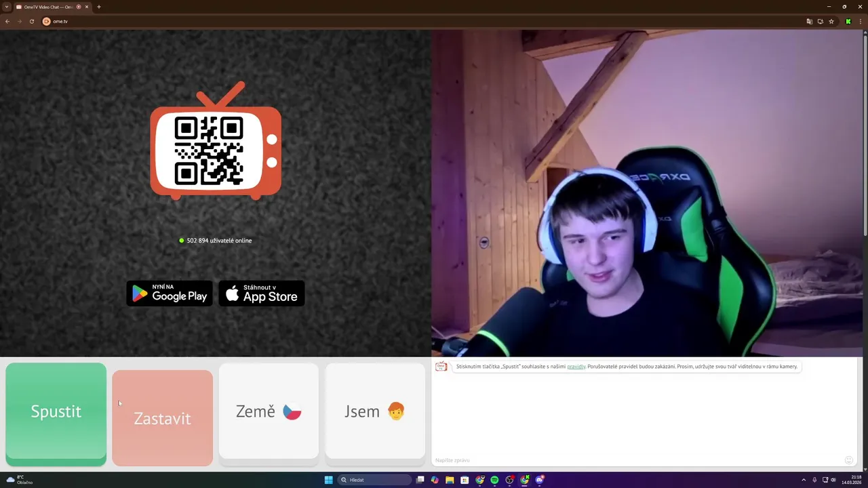The image size is (868, 488).
Task: Open the weather widget on taskbar
Action: click(x=19, y=480)
